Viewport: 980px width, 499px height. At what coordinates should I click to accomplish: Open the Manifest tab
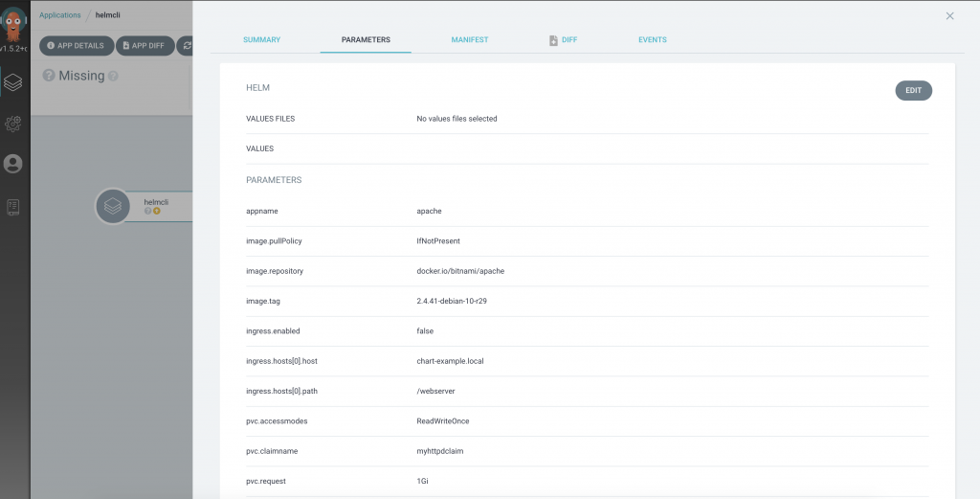470,39
